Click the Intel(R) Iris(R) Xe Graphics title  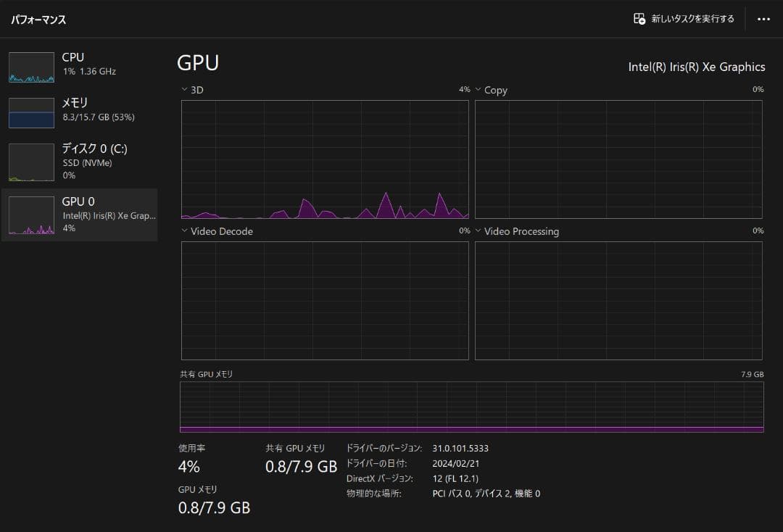pos(696,67)
